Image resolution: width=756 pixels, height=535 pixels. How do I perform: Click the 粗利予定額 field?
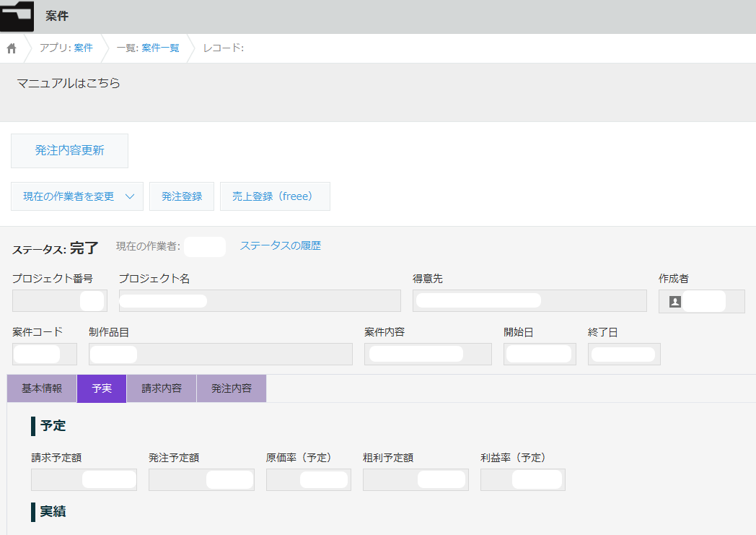(416, 479)
